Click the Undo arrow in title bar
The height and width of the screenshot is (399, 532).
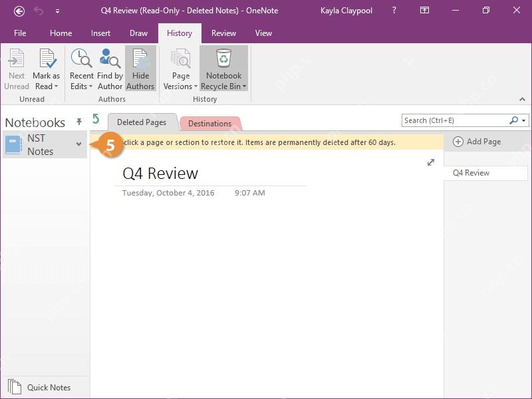tap(39, 11)
